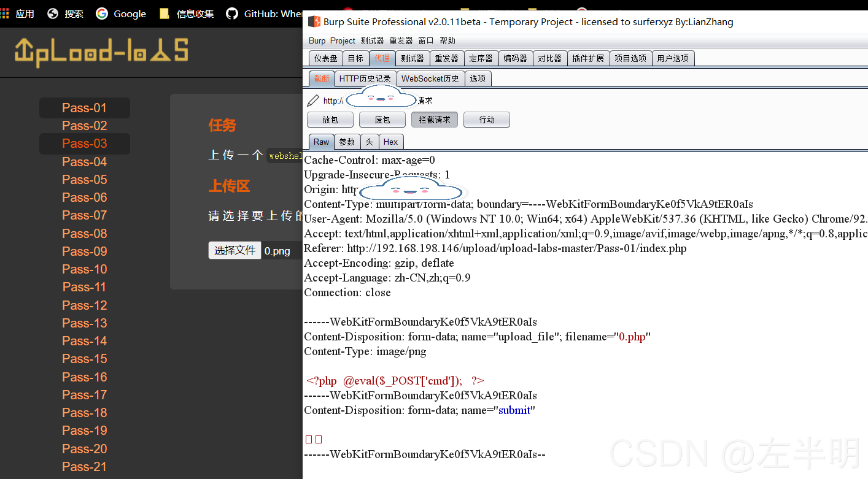868x479 pixels.
Task: Click the Referer header line
Action: click(x=495, y=248)
